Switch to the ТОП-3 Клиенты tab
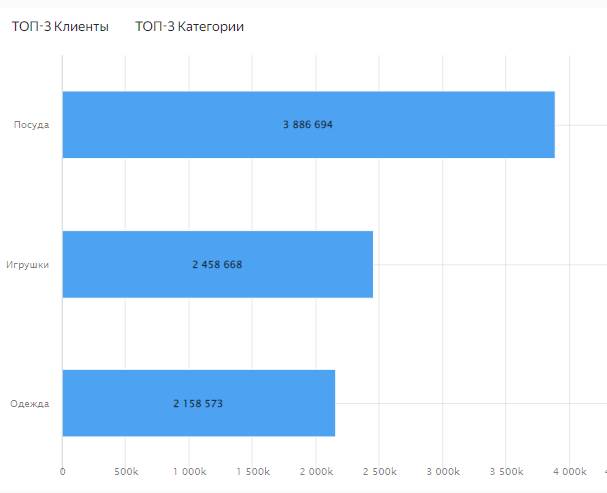This screenshot has height=493, width=607. point(60,27)
